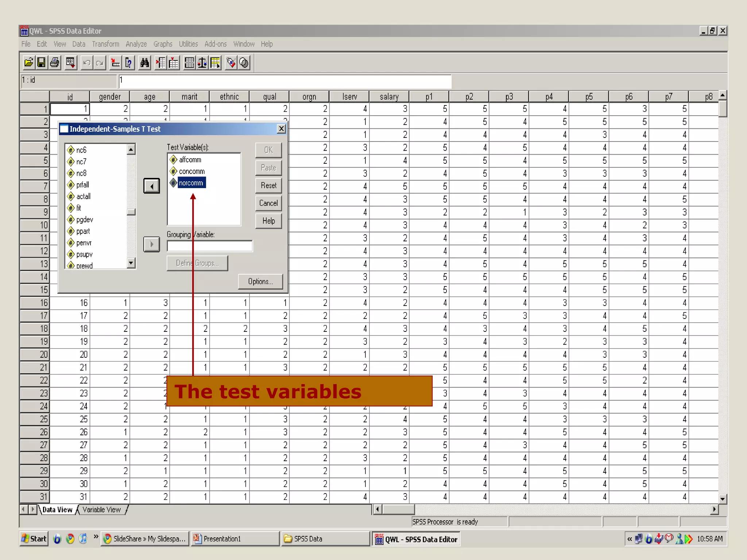
Task: Open the Analyze menu
Action: tap(136, 44)
